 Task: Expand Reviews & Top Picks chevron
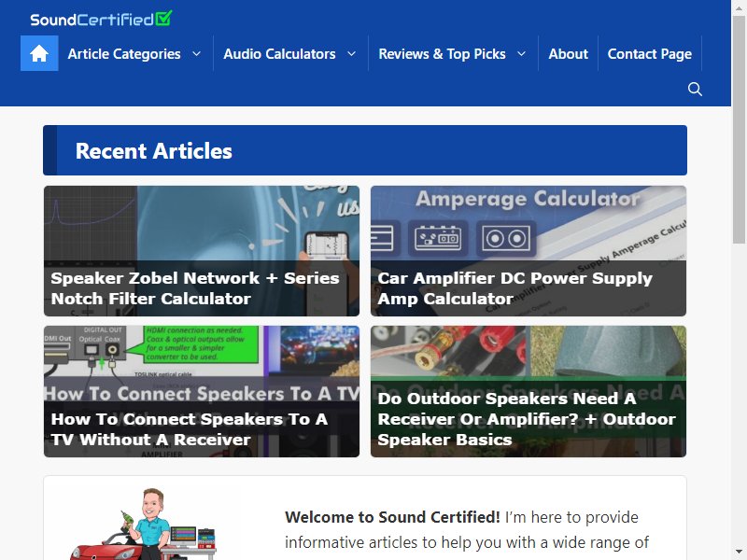pyautogui.click(x=521, y=54)
